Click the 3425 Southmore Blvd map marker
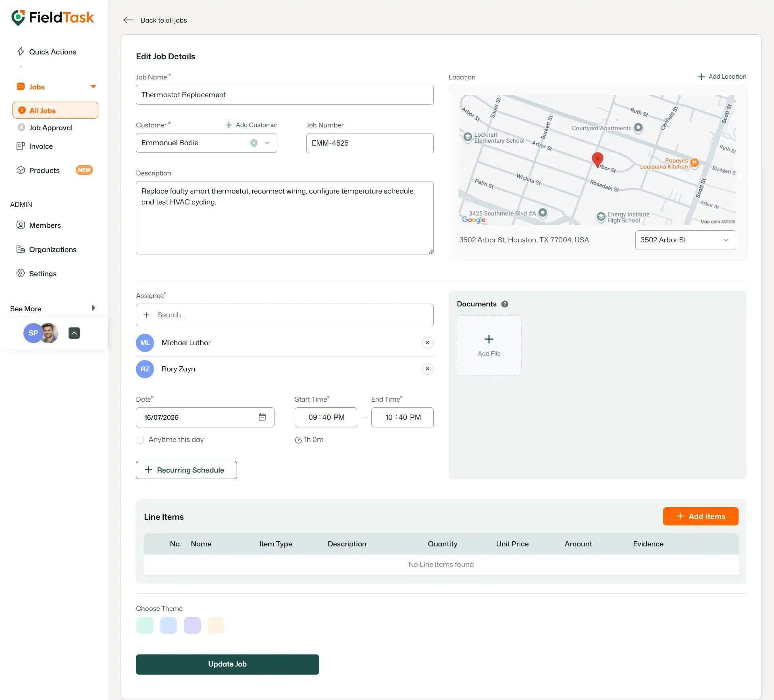Viewport: 774px width, 700px height. (x=543, y=212)
